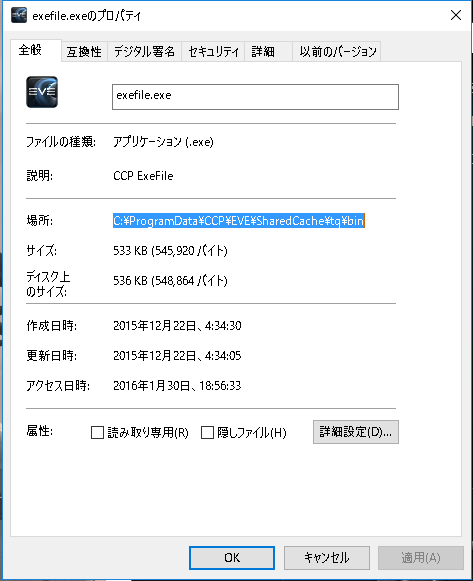This screenshot has height=581, width=473.
Task: Click the キャンセル button
Action: click(x=327, y=558)
